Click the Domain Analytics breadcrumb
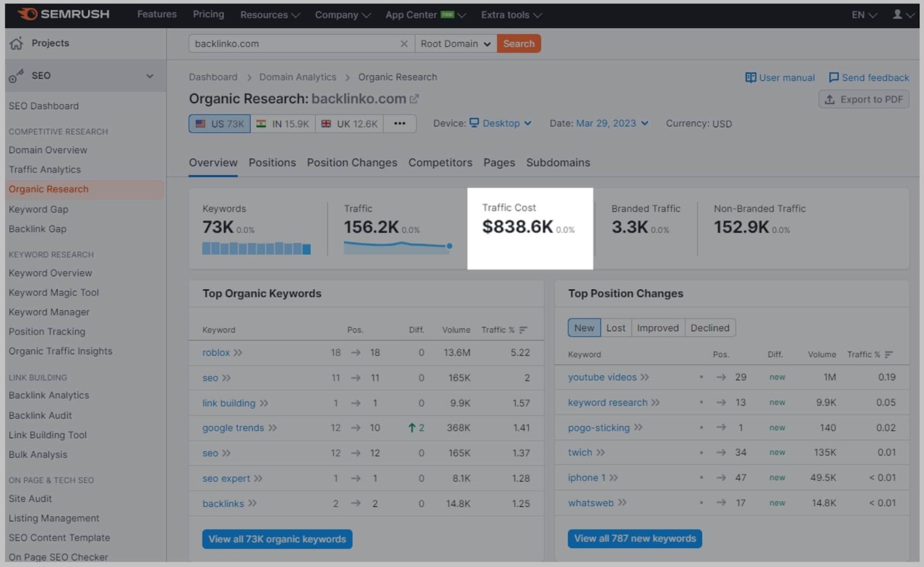The width and height of the screenshot is (924, 567). pyautogui.click(x=297, y=77)
